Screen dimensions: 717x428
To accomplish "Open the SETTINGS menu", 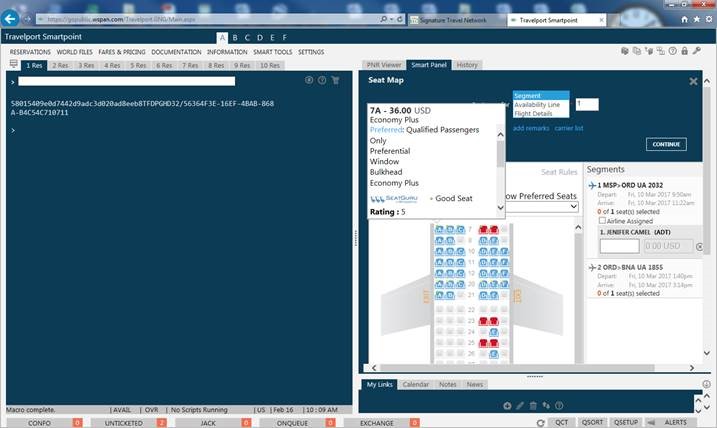I will pos(311,52).
